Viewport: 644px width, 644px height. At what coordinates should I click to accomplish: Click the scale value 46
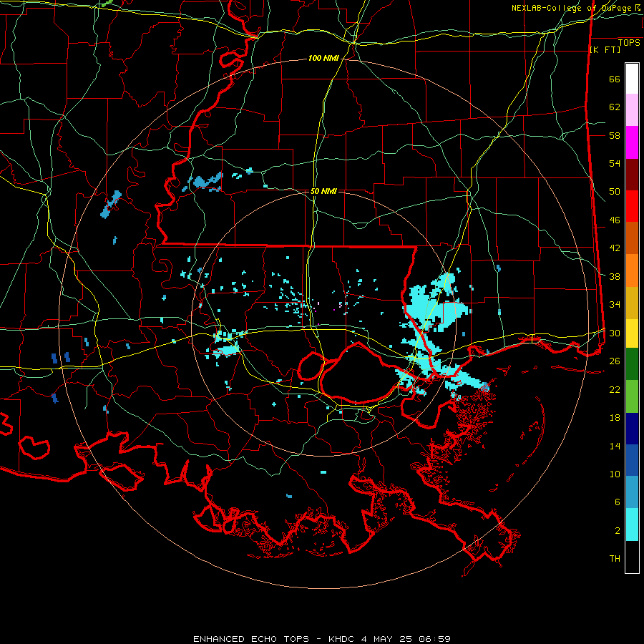(615, 220)
